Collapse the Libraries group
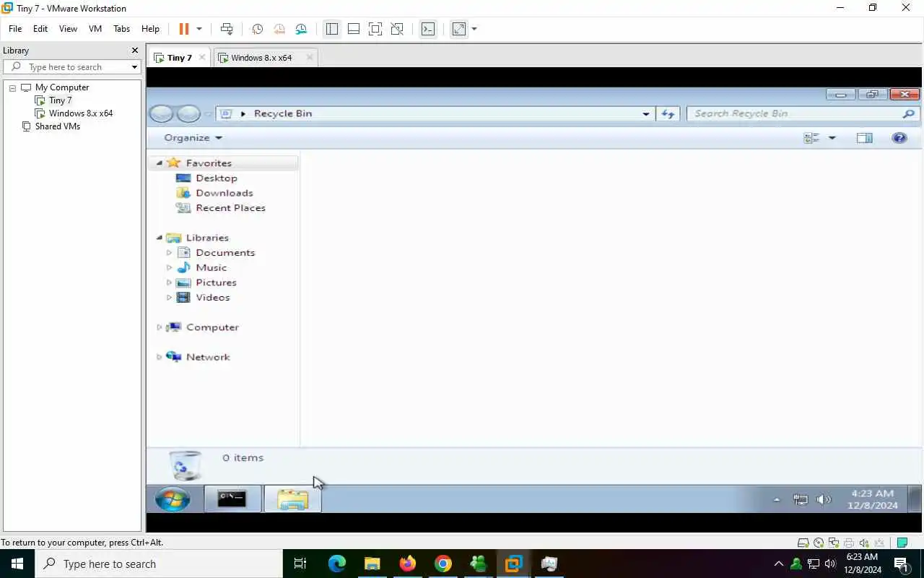The width and height of the screenshot is (924, 578). pos(160,238)
